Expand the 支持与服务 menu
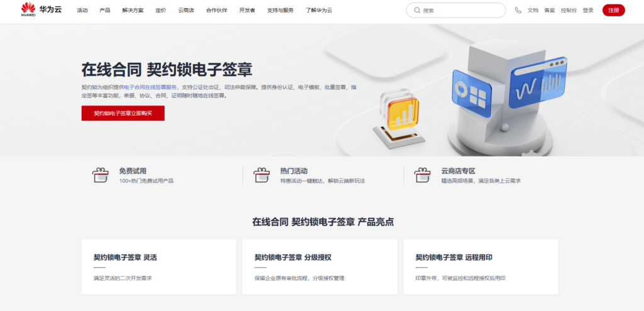Screen dimensions: 644x311 [x=280, y=11]
